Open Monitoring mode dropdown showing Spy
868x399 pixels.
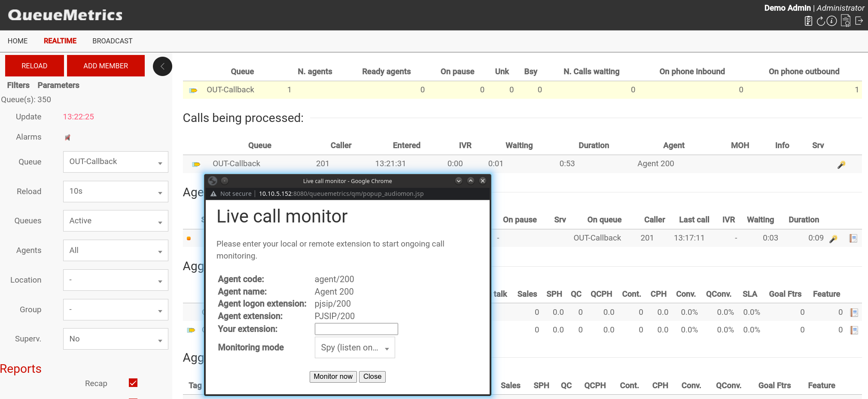click(355, 347)
